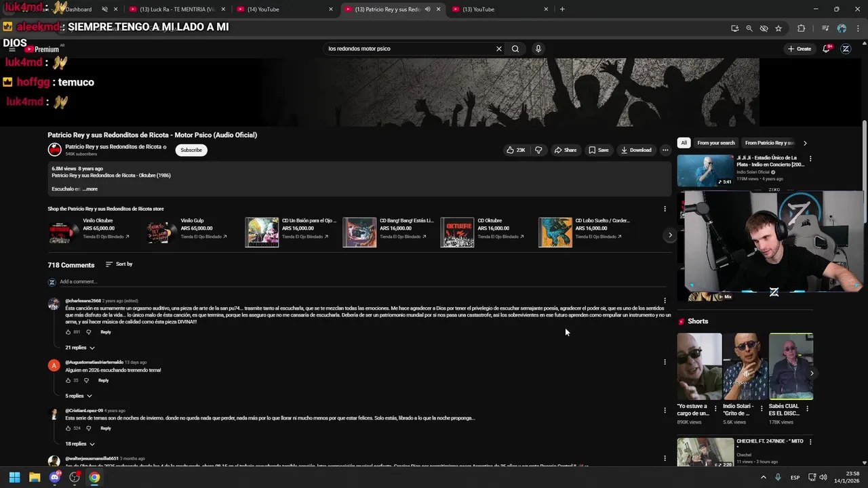Open the Indio Solari 'Grito de...' Short
868x488 pixels.
(745, 366)
